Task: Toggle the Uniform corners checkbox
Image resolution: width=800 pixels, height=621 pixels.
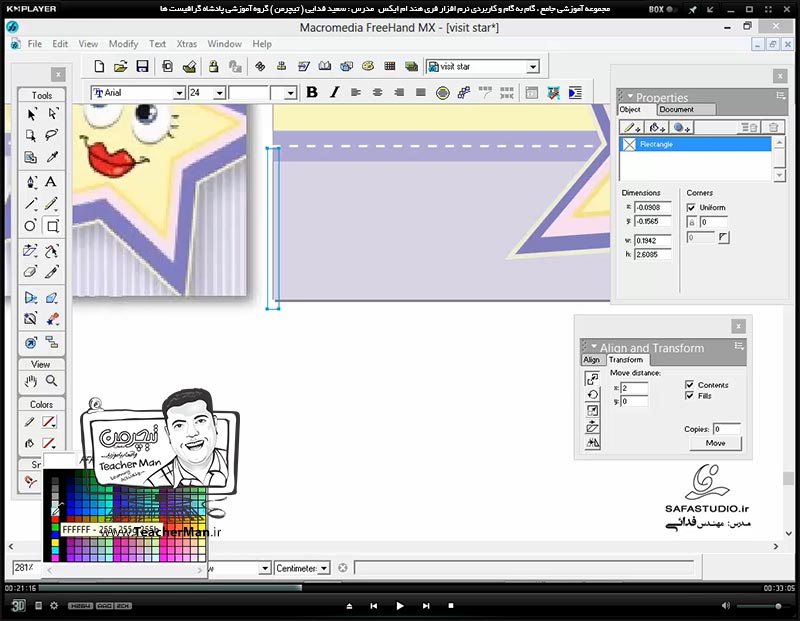Action: click(x=691, y=208)
